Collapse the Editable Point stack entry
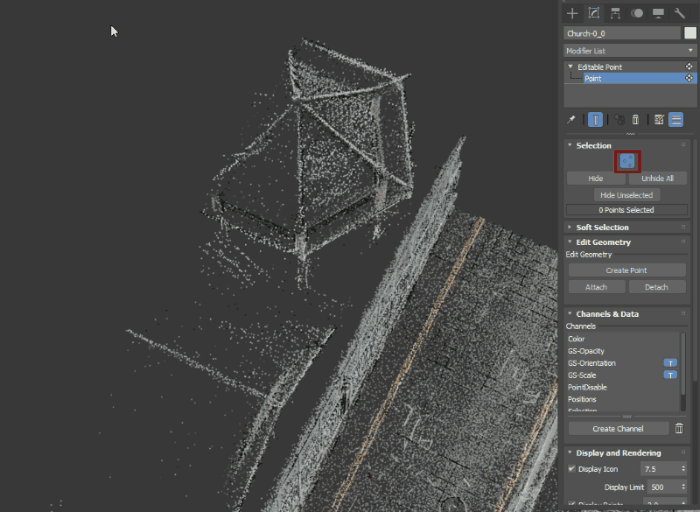Image resolution: width=700 pixels, height=512 pixels. coord(570,67)
